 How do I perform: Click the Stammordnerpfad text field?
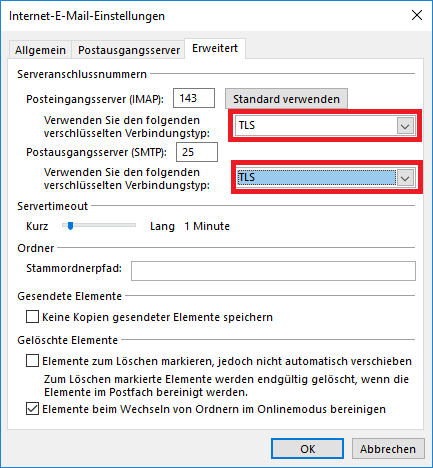coord(273,271)
